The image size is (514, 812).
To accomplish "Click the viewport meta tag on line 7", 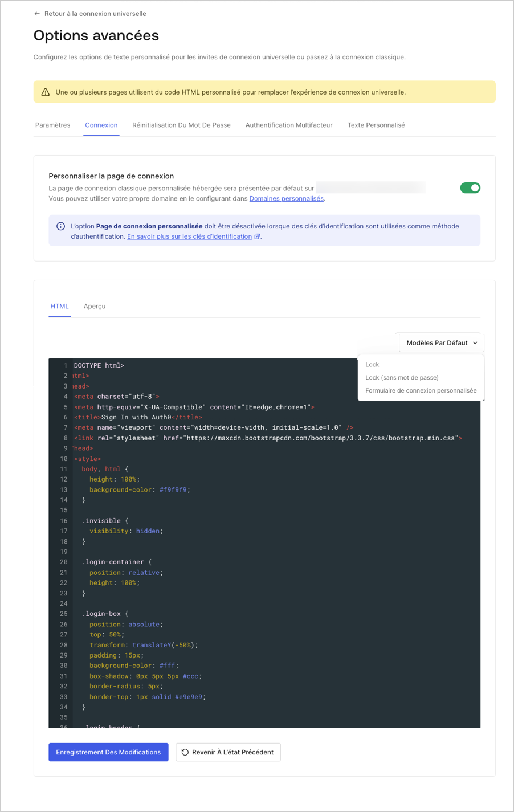I will point(214,427).
